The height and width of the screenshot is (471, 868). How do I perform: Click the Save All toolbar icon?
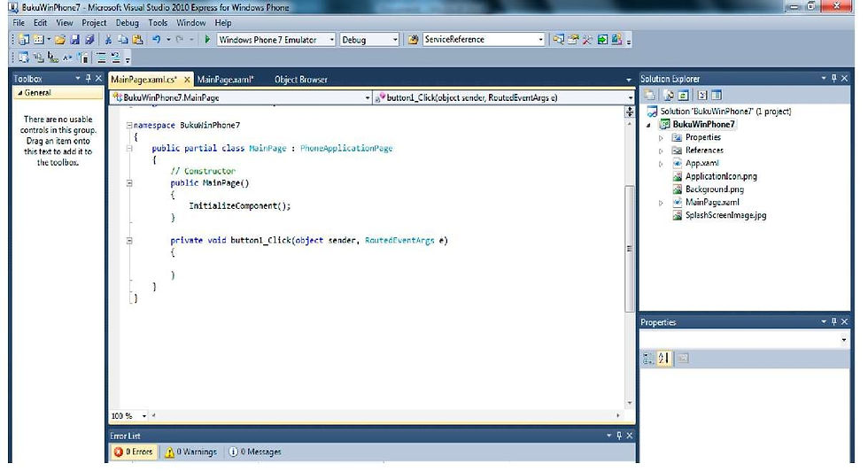pos(89,40)
